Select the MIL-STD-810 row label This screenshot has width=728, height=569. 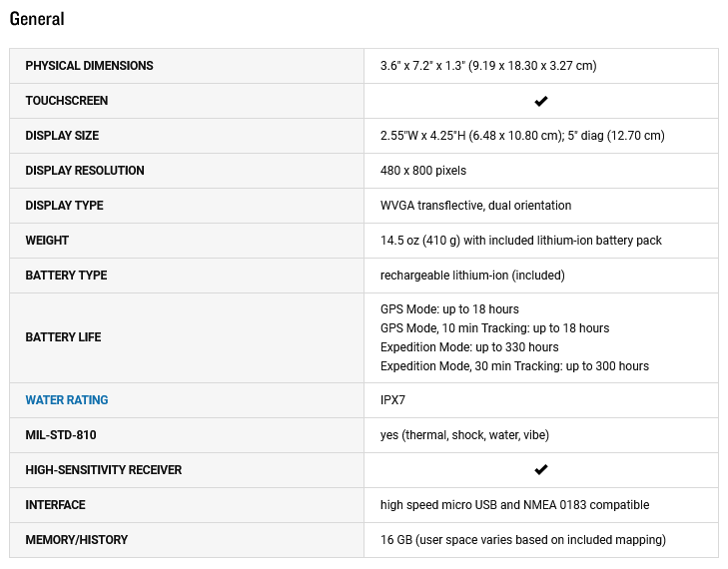pos(61,435)
